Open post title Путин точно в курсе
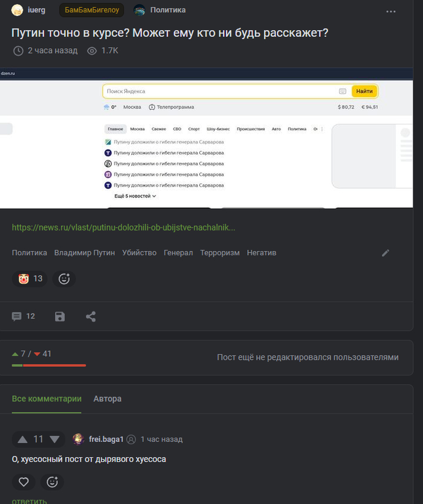Screen dimensions: 423x504 pyautogui.click(x=170, y=33)
